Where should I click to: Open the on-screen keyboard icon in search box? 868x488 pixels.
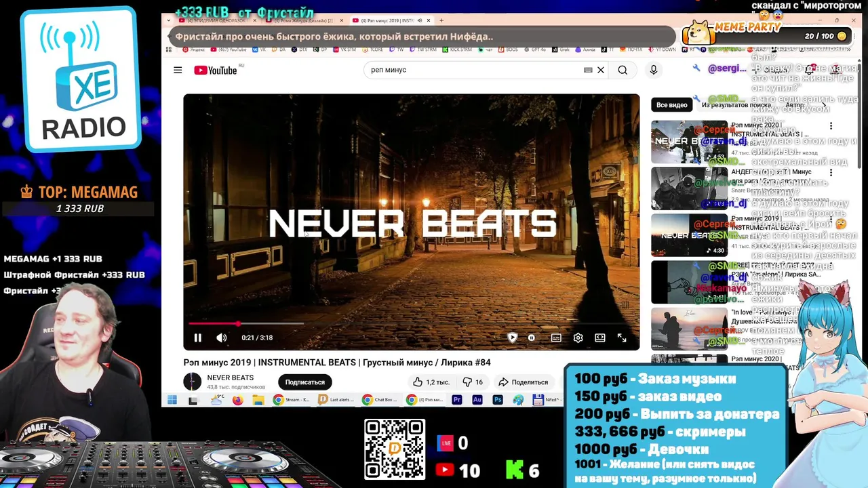(588, 70)
